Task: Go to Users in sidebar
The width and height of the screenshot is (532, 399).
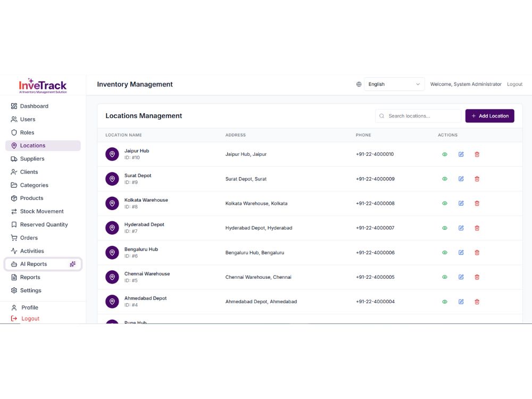Action: tap(43, 119)
